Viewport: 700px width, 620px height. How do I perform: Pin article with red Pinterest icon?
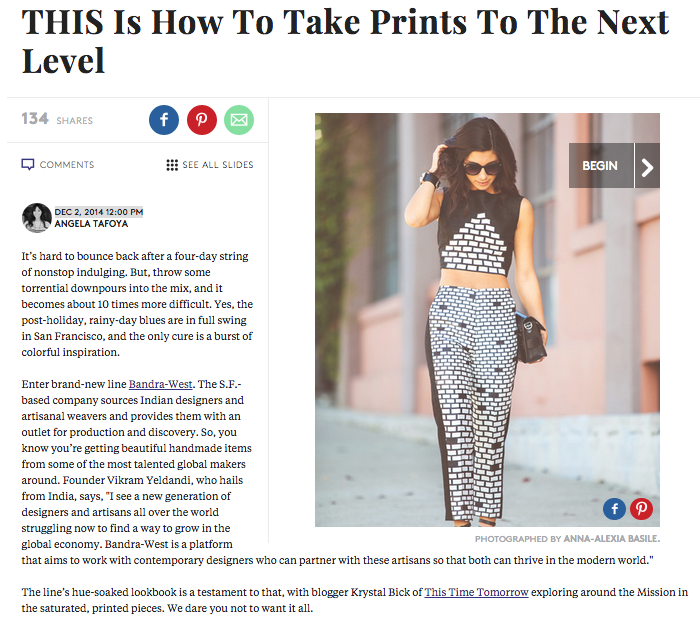tap(202, 120)
